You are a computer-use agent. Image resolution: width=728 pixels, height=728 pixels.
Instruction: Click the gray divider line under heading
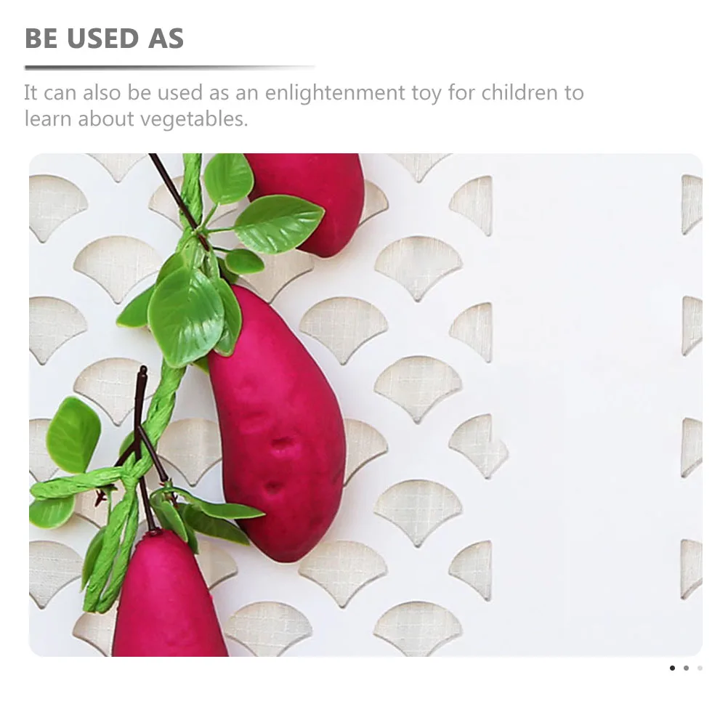[x=169, y=68]
